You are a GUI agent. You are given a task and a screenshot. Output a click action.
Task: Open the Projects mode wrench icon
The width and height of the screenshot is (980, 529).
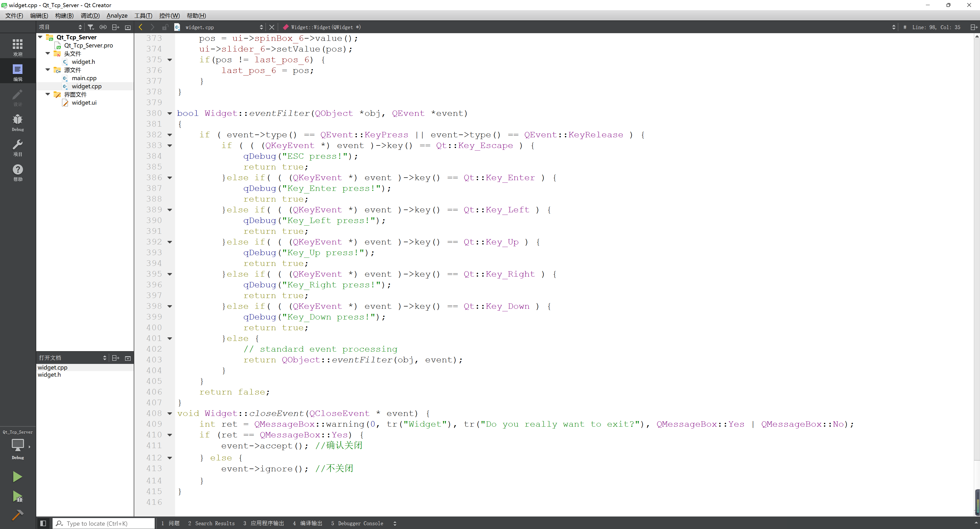(x=18, y=147)
